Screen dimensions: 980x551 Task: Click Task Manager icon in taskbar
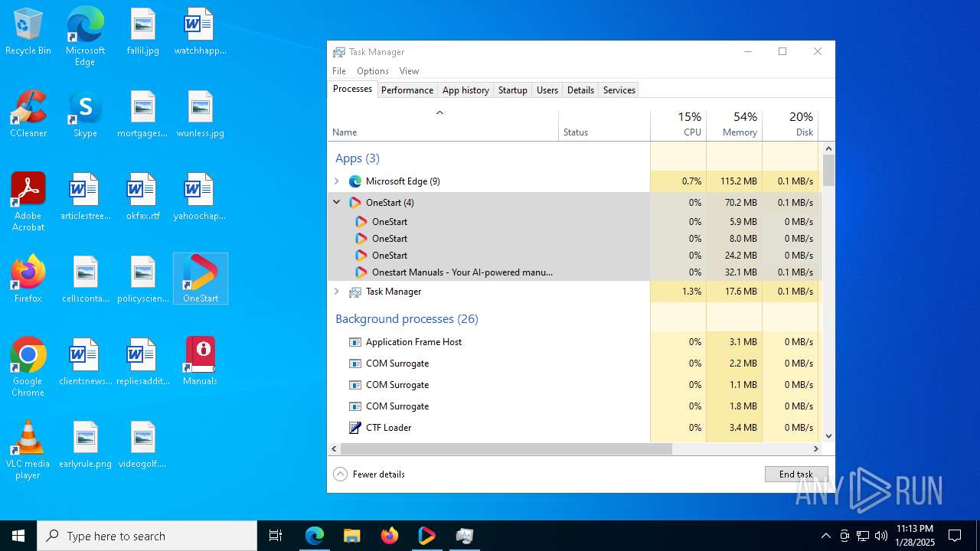[464, 536]
